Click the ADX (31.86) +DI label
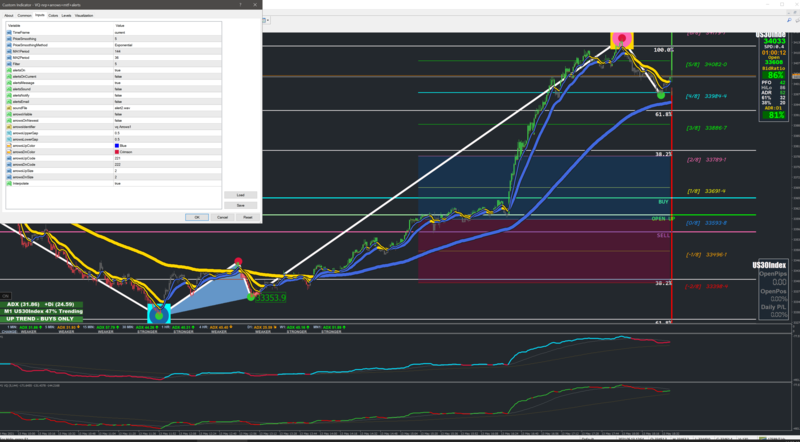The width and height of the screenshot is (800, 442). tap(41, 304)
